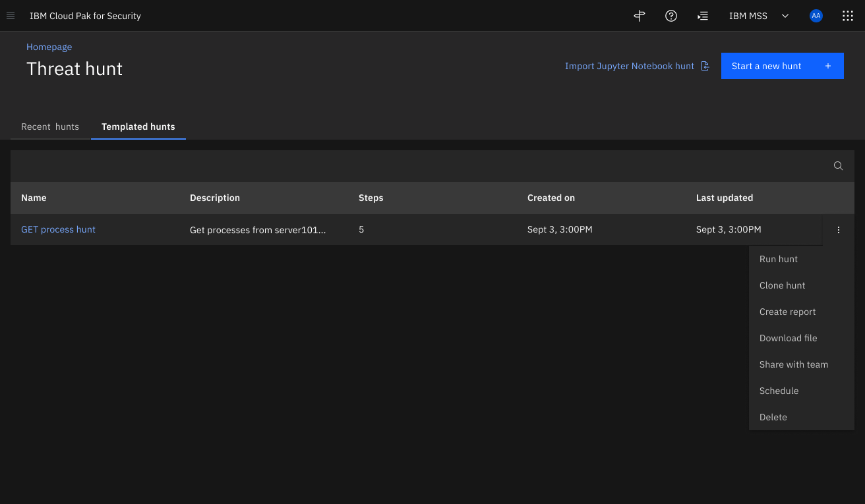Choose Run hunt from the menu
The image size is (865, 504).
802,259
